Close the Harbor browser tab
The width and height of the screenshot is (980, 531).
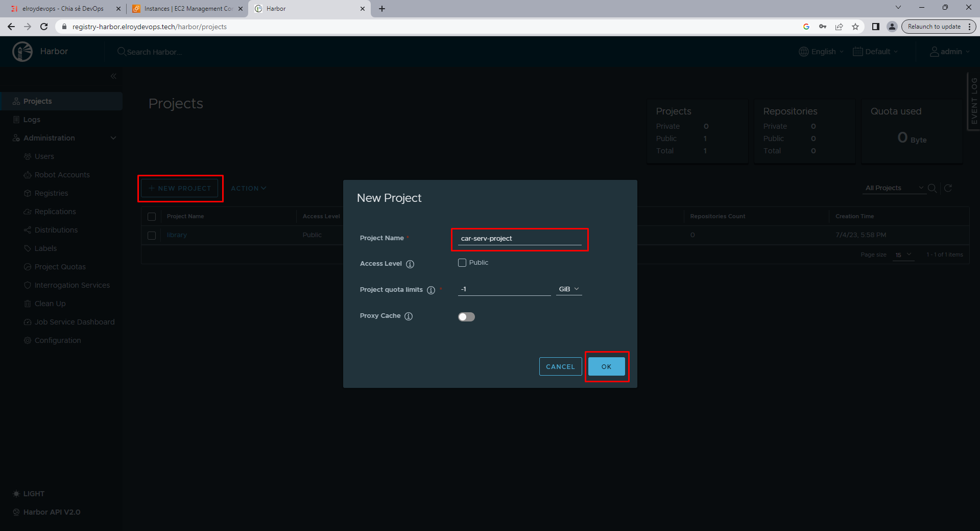point(363,9)
